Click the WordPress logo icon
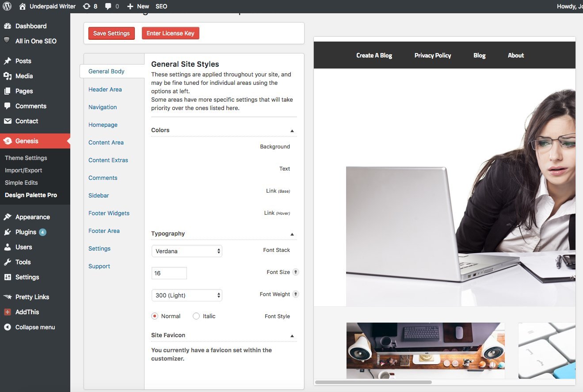The width and height of the screenshot is (583, 392). tap(8, 6)
